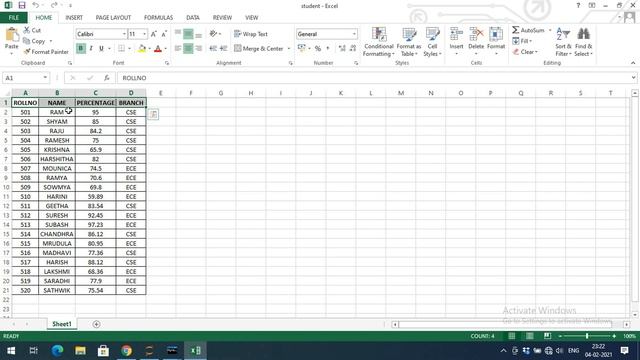Collapse the ribbon with the chevron

[x=633, y=63]
